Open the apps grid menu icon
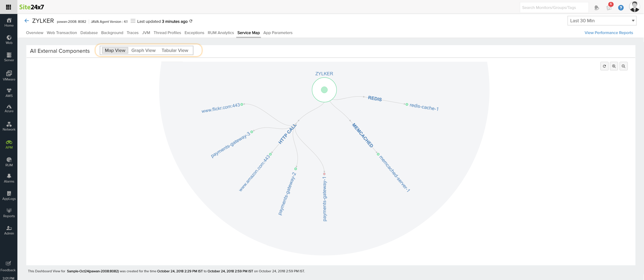Screen dimensions: 644x280 point(8,7)
